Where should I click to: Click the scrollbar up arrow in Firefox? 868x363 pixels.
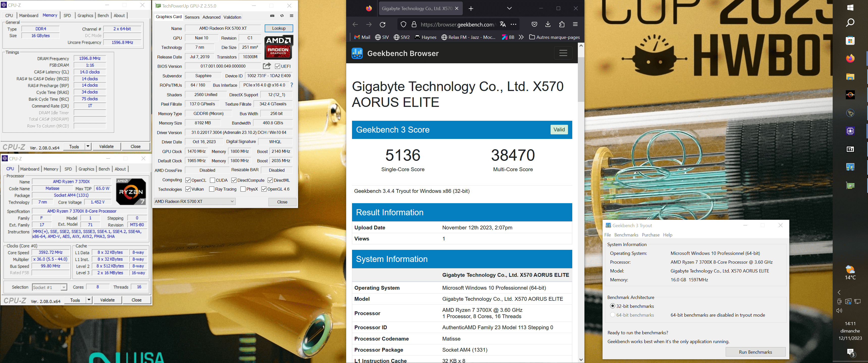pos(581,46)
